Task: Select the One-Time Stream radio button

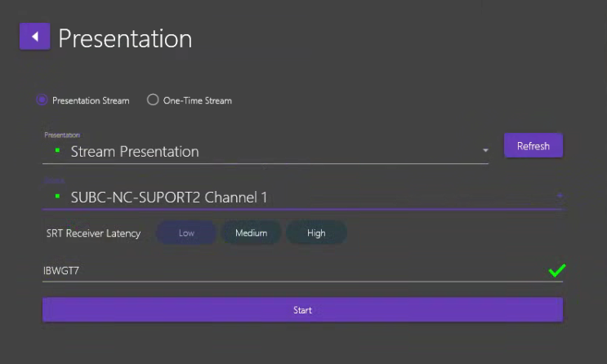Action: click(x=153, y=100)
